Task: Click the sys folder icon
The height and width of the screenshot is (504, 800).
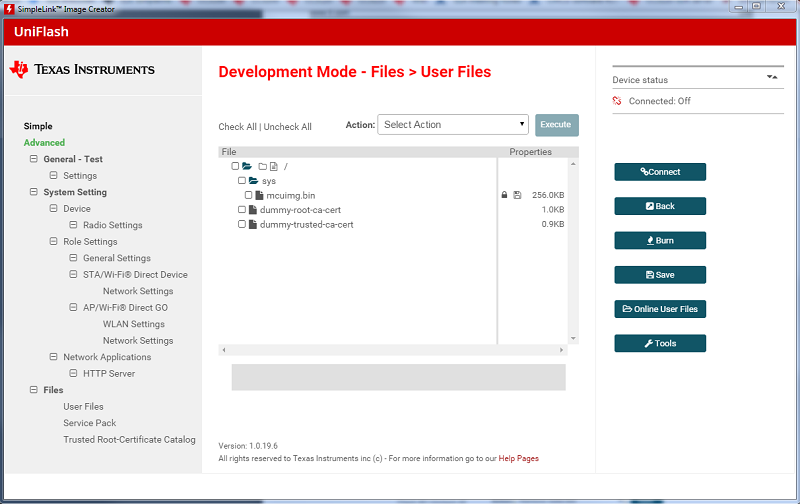Action: point(253,181)
